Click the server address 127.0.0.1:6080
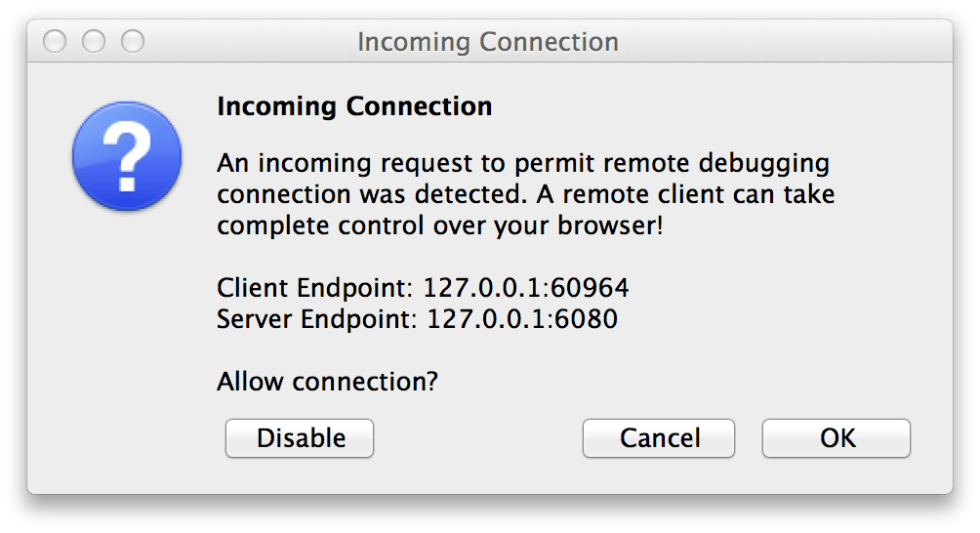This screenshot has height=533, width=980. pyautogui.click(x=522, y=318)
